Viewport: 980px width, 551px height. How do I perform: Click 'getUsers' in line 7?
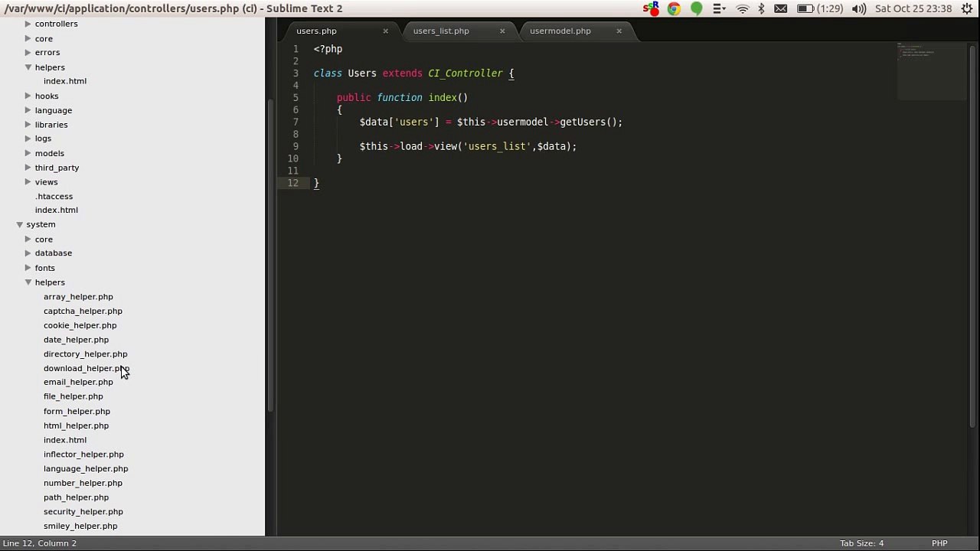pyautogui.click(x=583, y=122)
